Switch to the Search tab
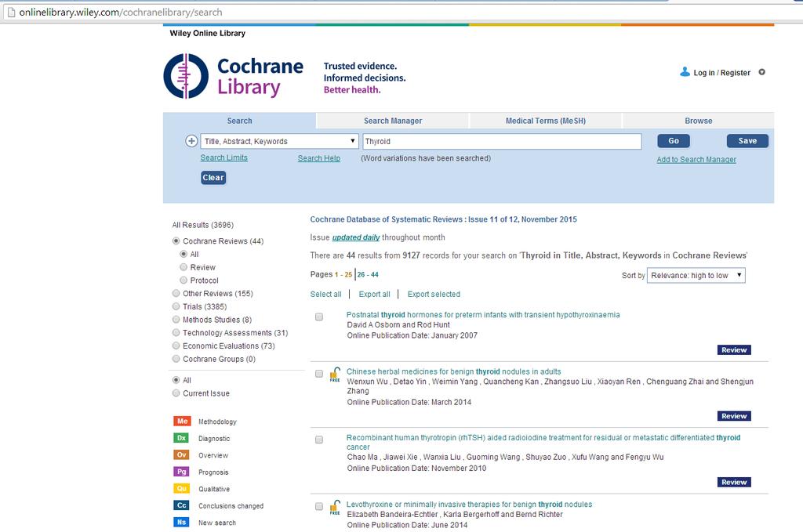 240,121
